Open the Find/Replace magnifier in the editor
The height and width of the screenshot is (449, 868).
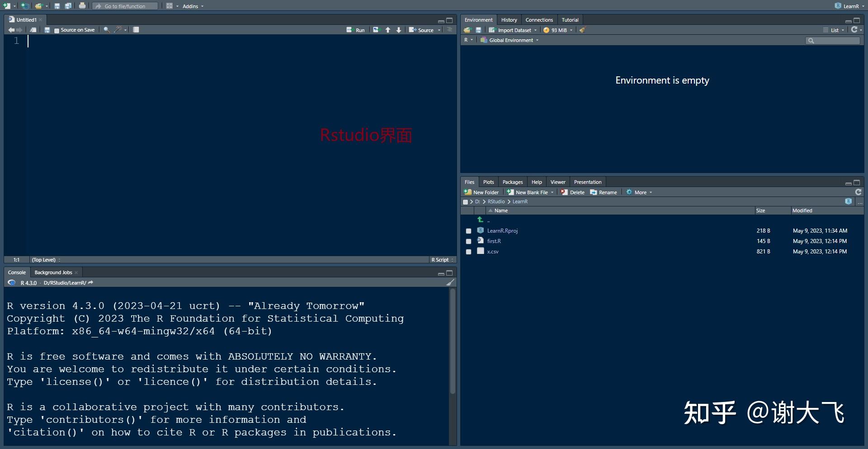106,30
